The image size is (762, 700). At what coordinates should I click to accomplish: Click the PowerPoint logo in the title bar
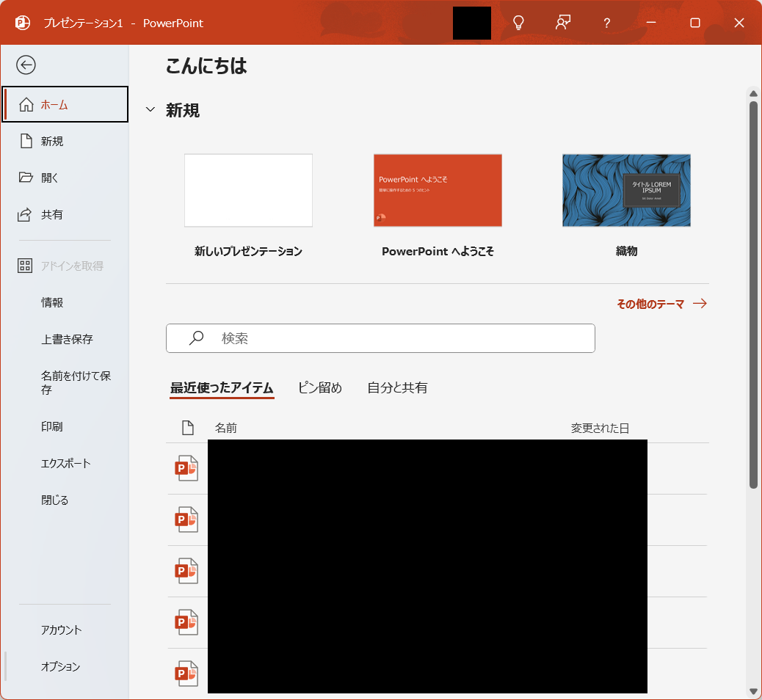(22, 23)
